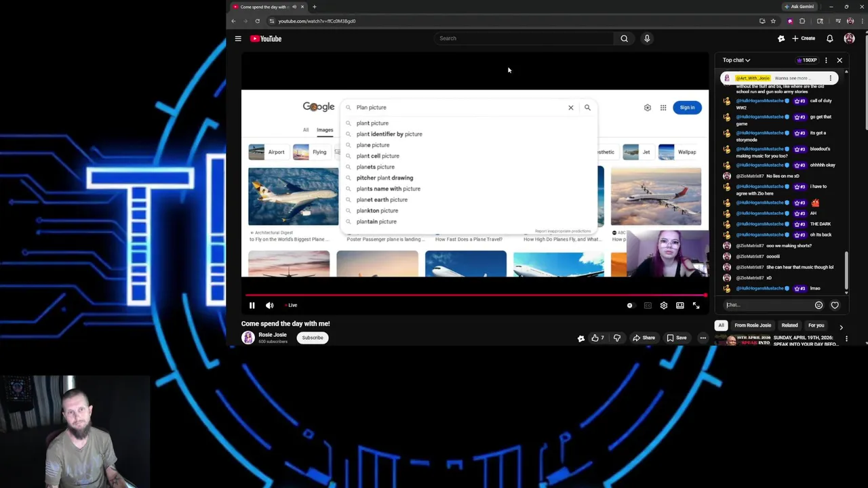Open YouTube notifications bell
868x488 pixels.
(829, 39)
